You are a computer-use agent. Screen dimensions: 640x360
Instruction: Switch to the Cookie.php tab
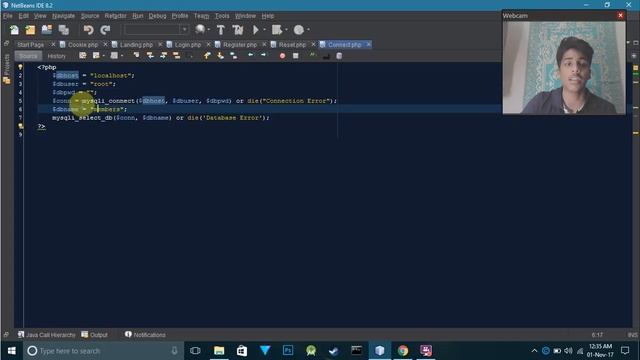click(x=83, y=44)
